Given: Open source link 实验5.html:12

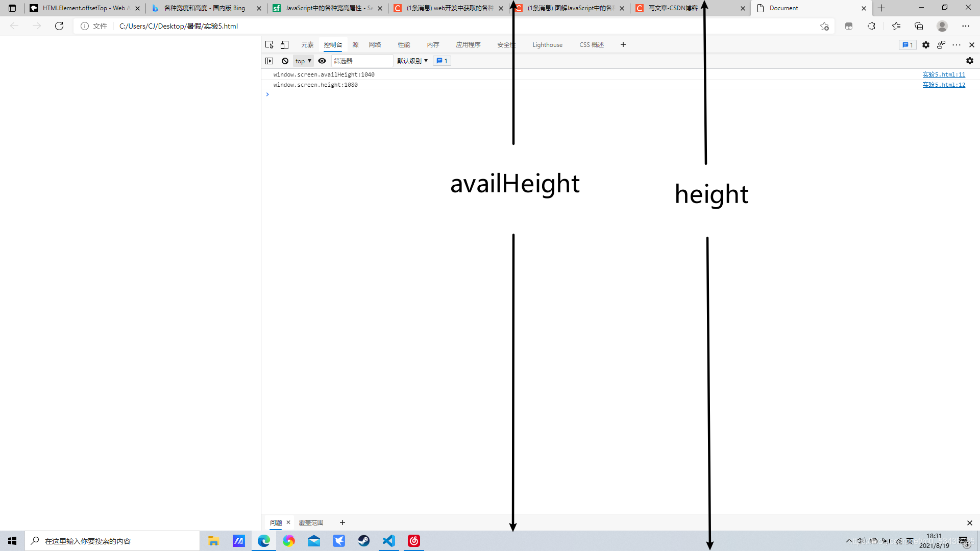Looking at the screenshot, I should tap(943, 85).
